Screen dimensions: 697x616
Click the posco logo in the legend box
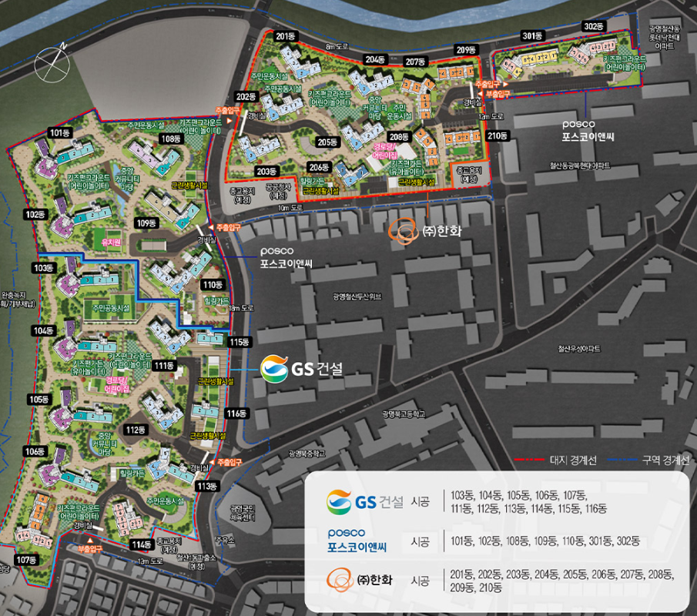357,541
